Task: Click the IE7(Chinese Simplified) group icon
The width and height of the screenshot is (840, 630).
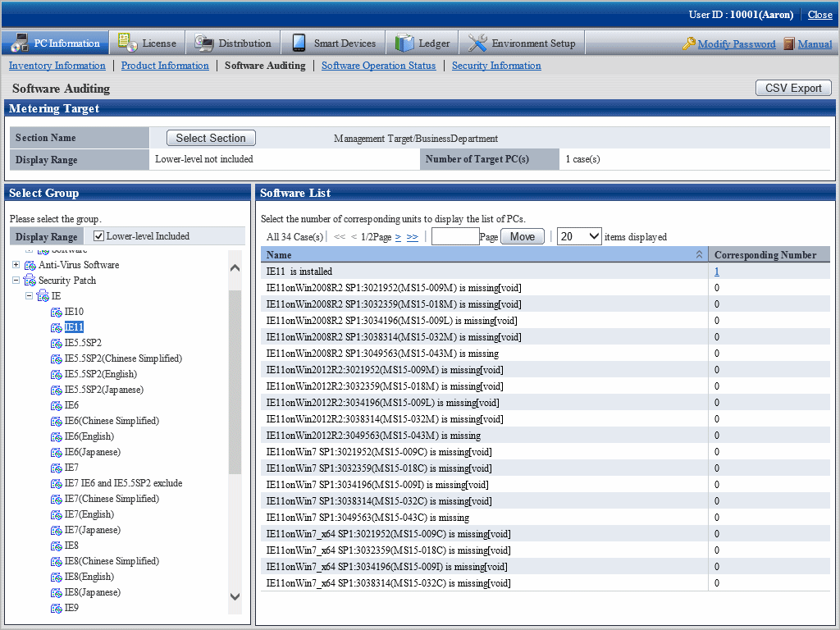Action: [57, 499]
